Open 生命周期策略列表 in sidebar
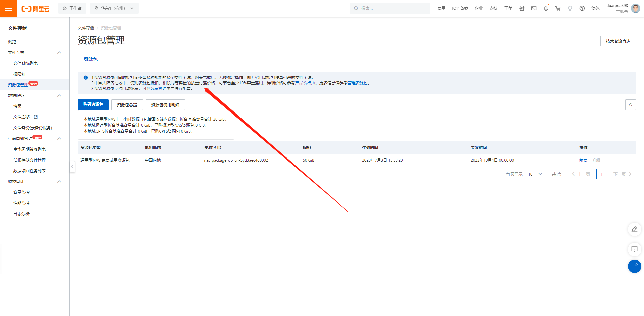The image size is (644, 316). tap(30, 149)
